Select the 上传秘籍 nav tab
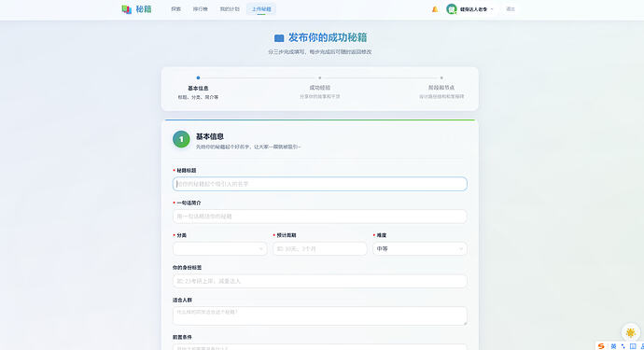Screen dimensions: 644x350 pyautogui.click(x=261, y=9)
